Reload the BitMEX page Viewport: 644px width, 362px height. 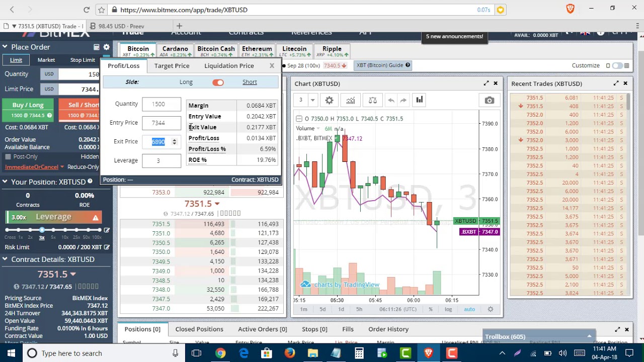[x=87, y=10]
